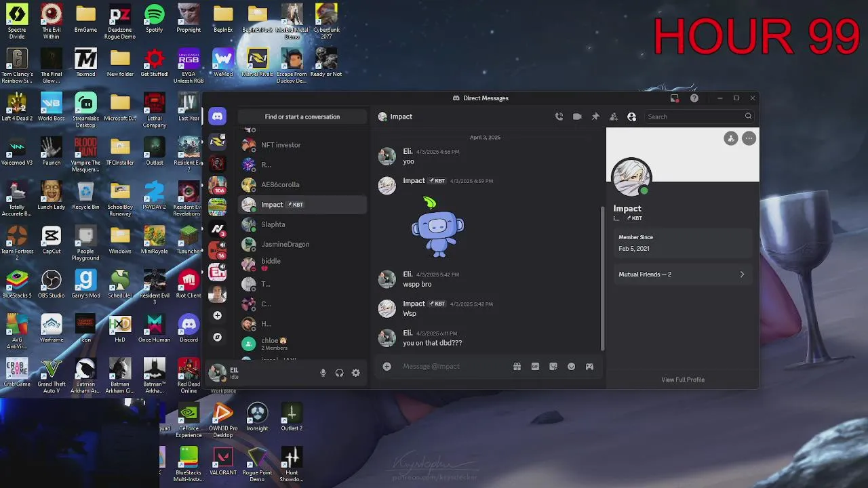868x488 pixels.
Task: Open OBS Studio desktop icon
Action: 51,285
